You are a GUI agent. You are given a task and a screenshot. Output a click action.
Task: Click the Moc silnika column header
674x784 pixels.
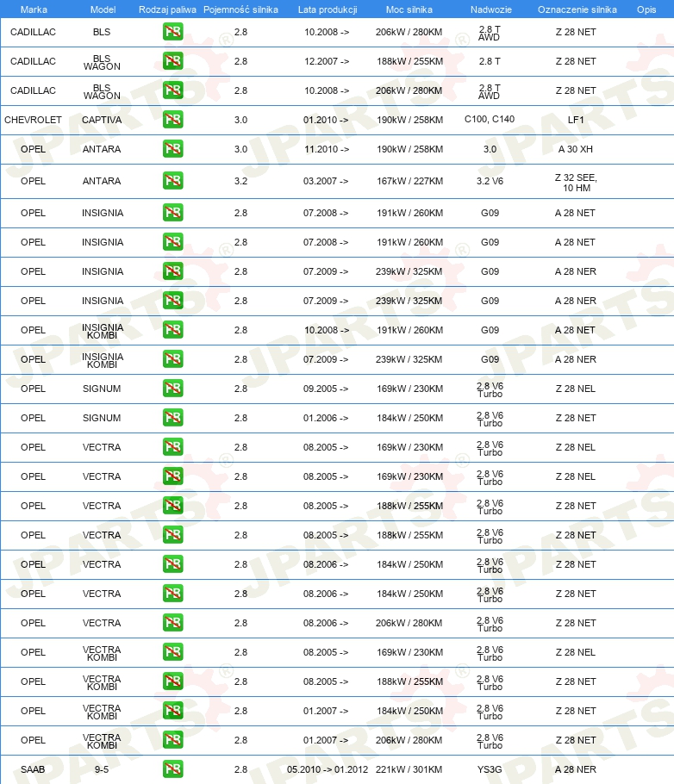409,9
